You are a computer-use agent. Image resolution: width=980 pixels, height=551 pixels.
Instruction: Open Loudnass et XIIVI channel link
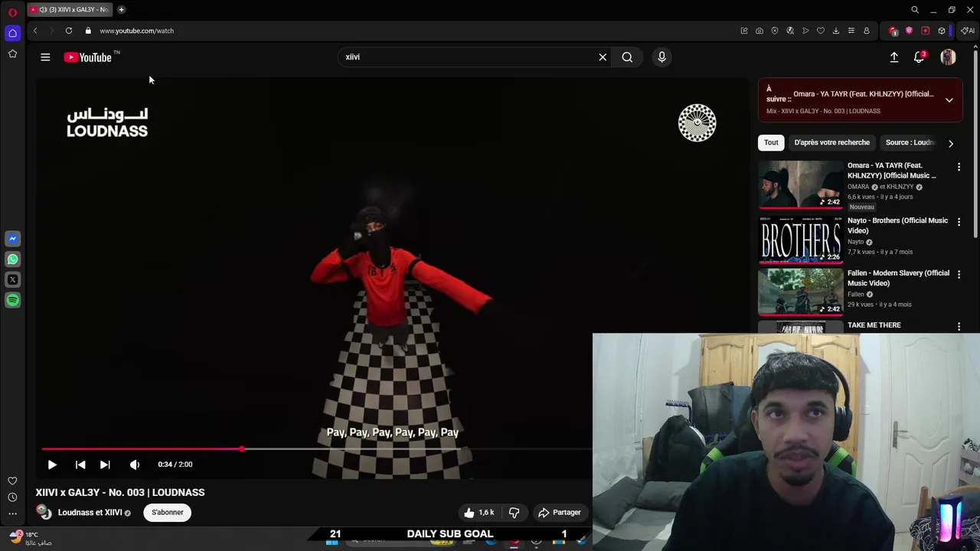[90, 513]
